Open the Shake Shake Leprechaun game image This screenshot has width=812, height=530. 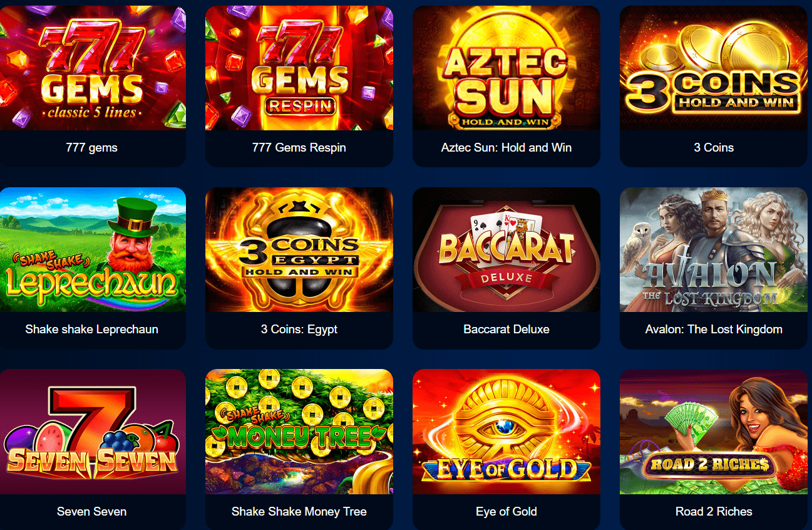pyautogui.click(x=93, y=249)
